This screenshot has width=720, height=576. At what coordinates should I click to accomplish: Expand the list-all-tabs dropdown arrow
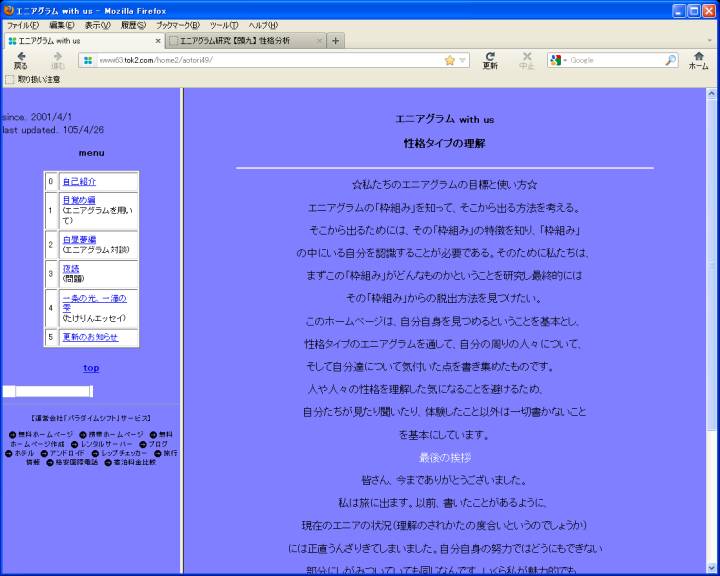[x=709, y=41]
